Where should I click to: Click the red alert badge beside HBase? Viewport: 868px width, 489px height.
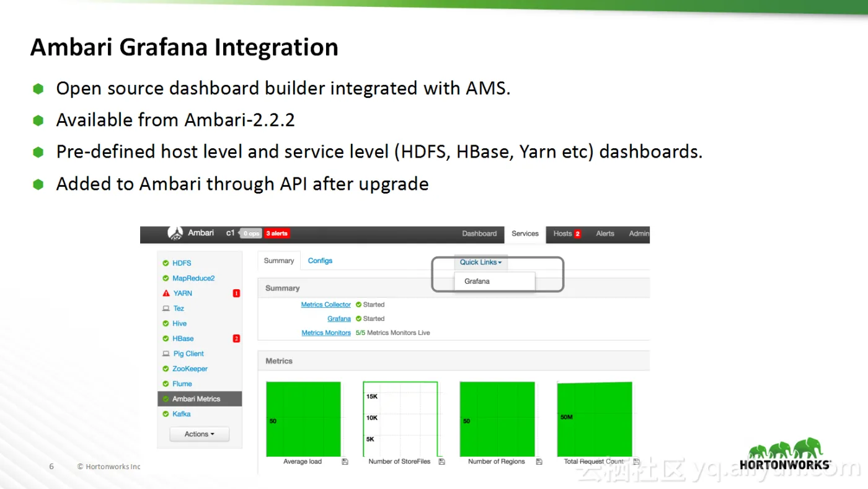pyautogui.click(x=236, y=339)
